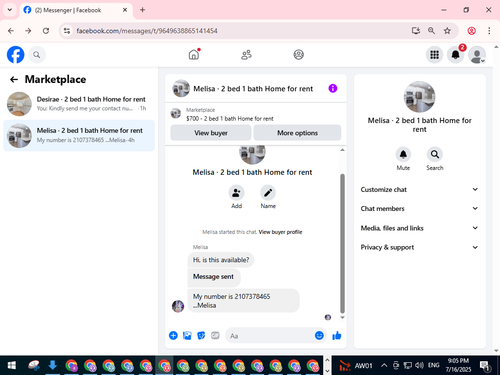Image resolution: width=500 pixels, height=375 pixels.
Task: Choose a GIF icon in composer
Action: pos(215,335)
